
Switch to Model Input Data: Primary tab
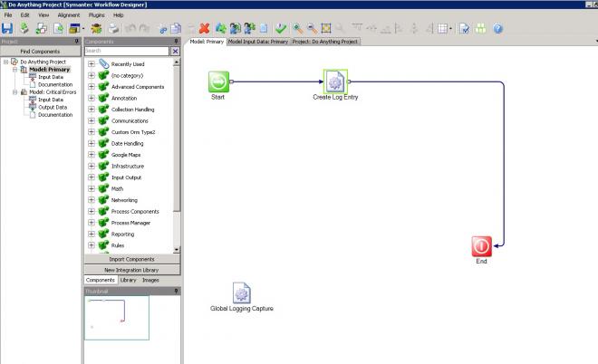pos(258,42)
